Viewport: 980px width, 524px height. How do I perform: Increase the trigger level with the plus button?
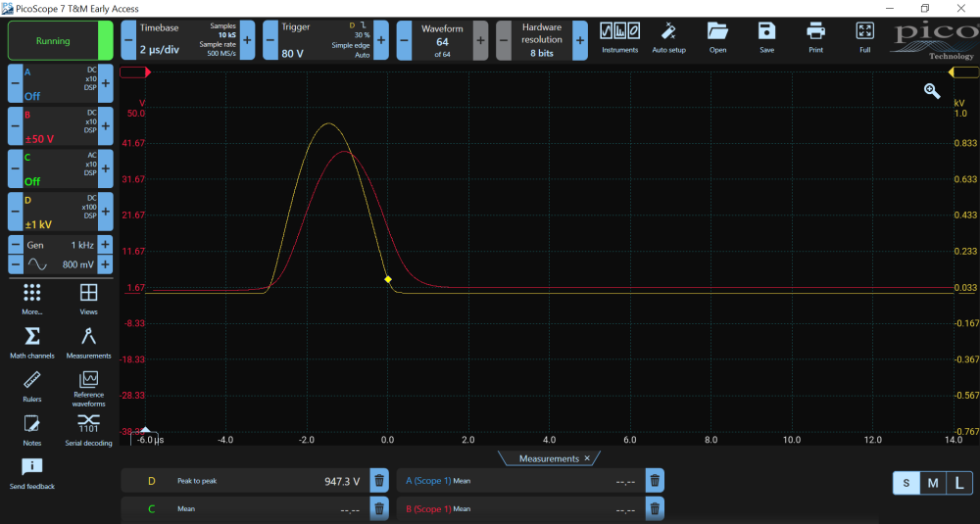(380, 40)
